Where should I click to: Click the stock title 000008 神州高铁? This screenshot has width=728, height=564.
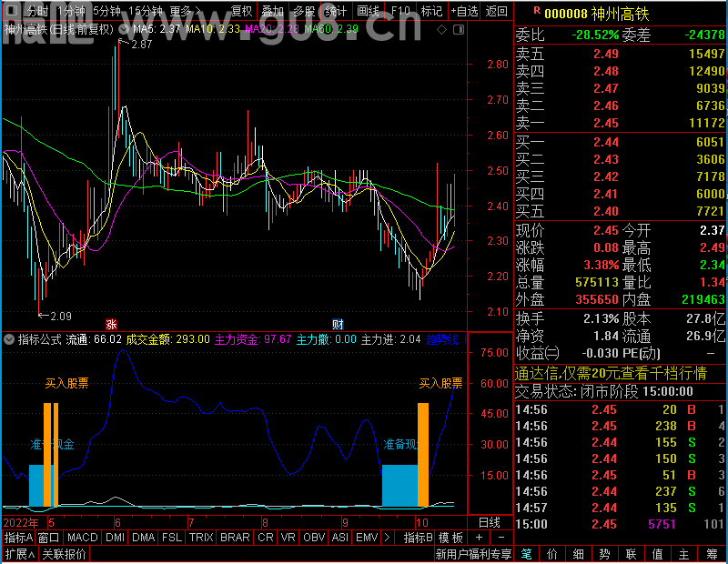[597, 14]
